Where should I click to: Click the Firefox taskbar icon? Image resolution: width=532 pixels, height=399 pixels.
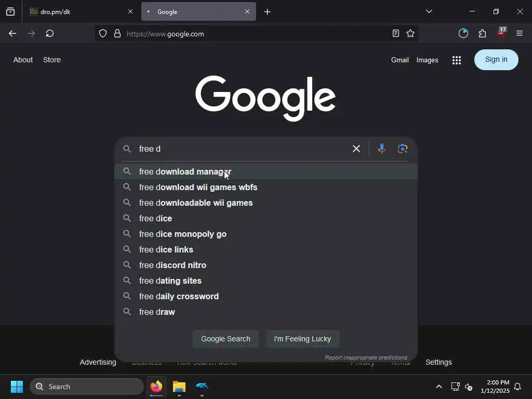coord(156,387)
